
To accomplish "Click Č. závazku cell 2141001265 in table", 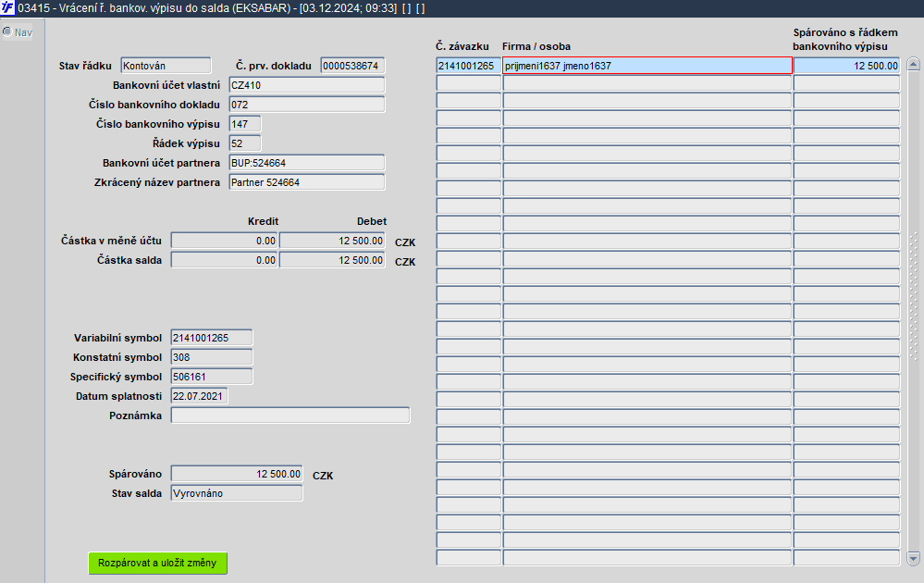I will [469, 66].
